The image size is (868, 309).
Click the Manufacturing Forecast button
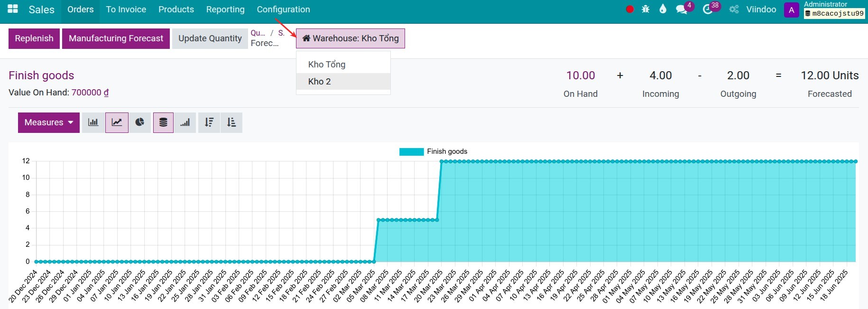pos(116,38)
